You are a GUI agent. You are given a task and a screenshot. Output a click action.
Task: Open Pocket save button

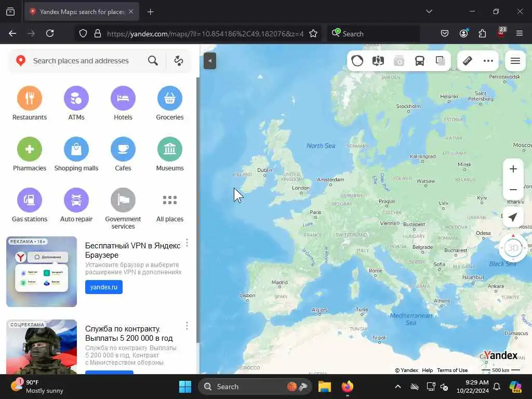pyautogui.click(x=445, y=33)
